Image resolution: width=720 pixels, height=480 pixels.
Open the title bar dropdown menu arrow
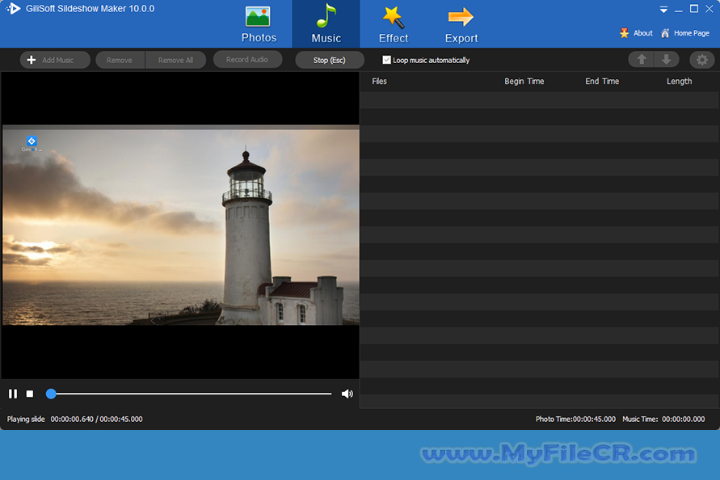664,10
